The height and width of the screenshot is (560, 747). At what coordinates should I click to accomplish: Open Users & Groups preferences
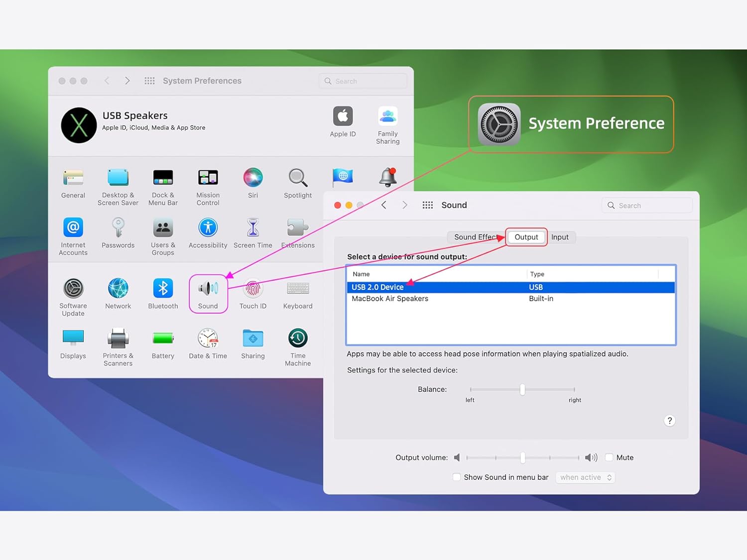coord(163,236)
